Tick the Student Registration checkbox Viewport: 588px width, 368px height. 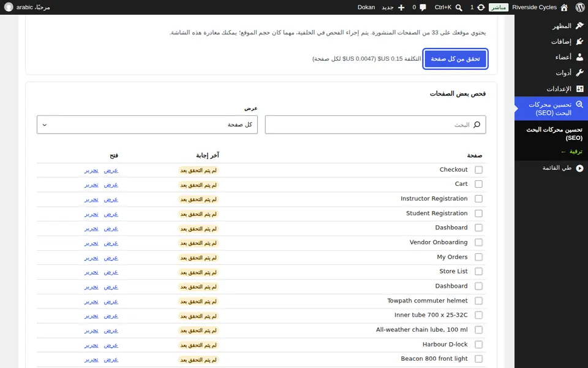[478, 213]
